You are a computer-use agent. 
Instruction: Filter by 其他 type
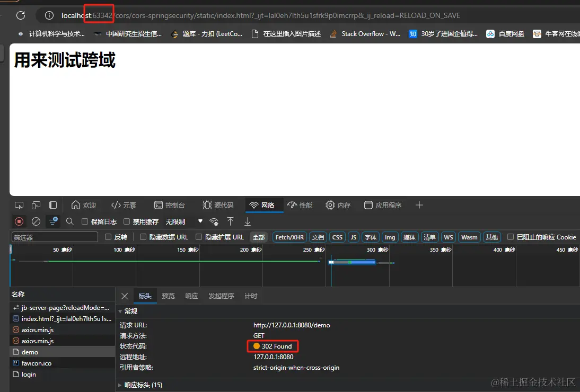491,237
